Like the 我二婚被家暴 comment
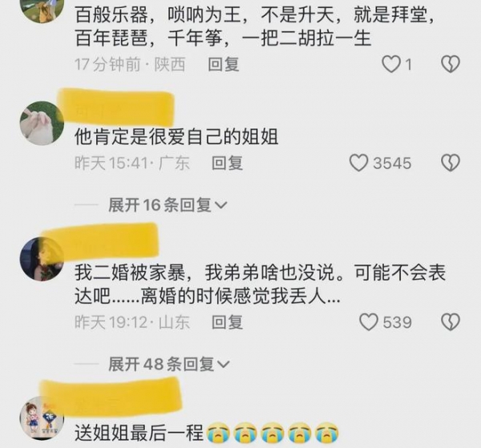Image resolution: width=481 pixels, height=448 pixels. (x=369, y=322)
